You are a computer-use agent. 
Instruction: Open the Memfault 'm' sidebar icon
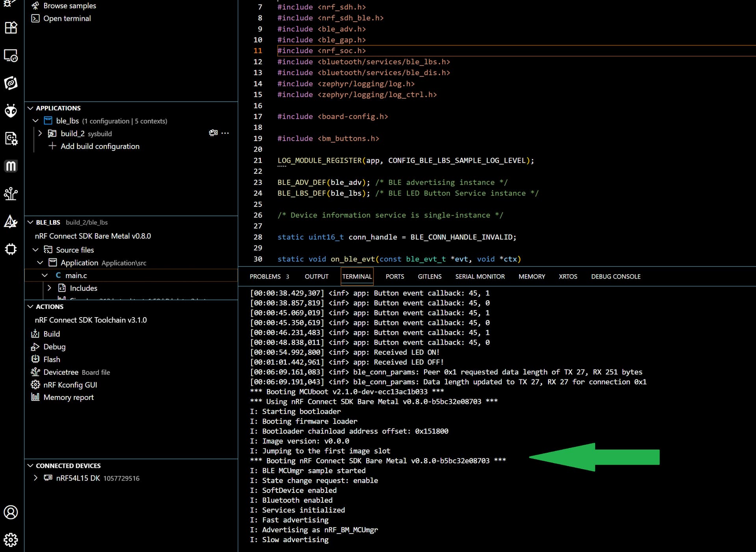(11, 166)
